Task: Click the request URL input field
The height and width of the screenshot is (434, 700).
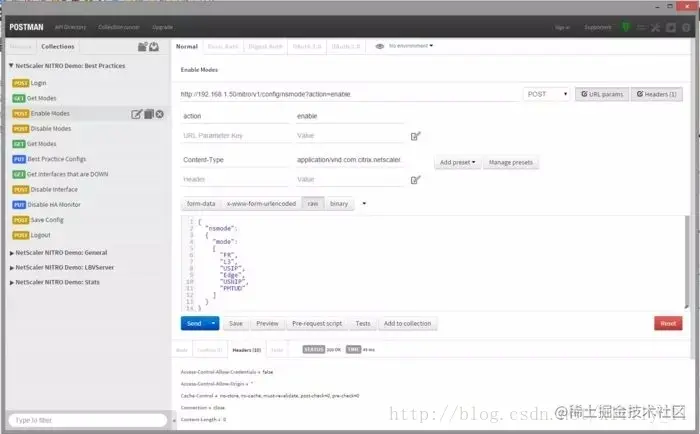Action: [x=349, y=94]
